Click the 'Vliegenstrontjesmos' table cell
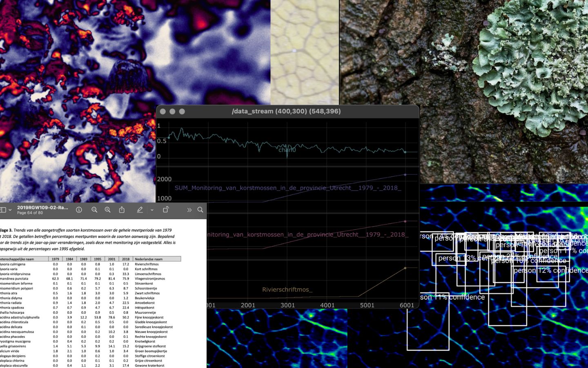 (x=150, y=278)
